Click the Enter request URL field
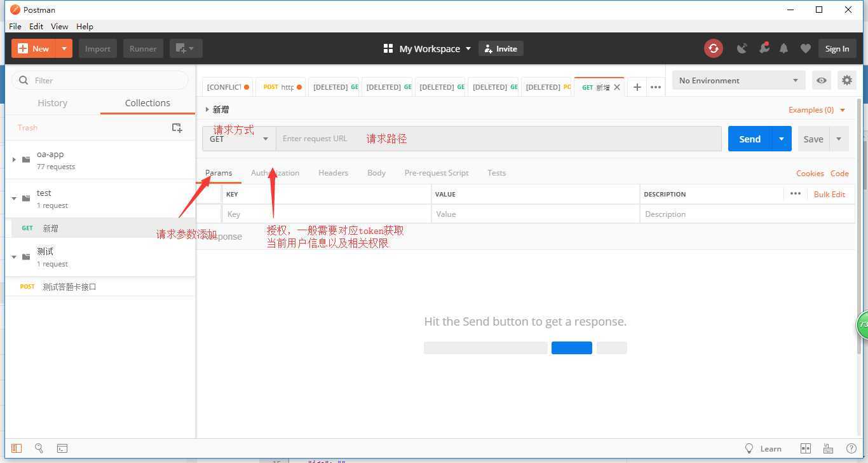Screen dimensions: 868x463 coord(499,139)
